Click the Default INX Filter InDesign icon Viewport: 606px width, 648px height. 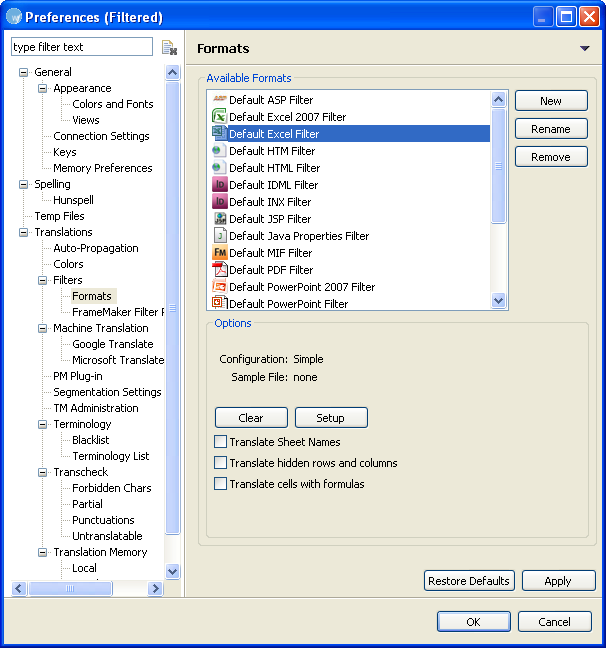[x=219, y=201]
